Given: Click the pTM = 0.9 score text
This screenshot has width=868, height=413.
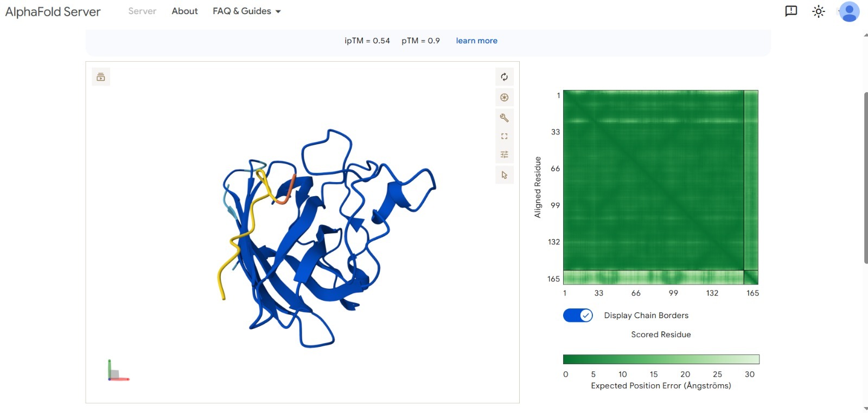Looking at the screenshot, I should [420, 41].
